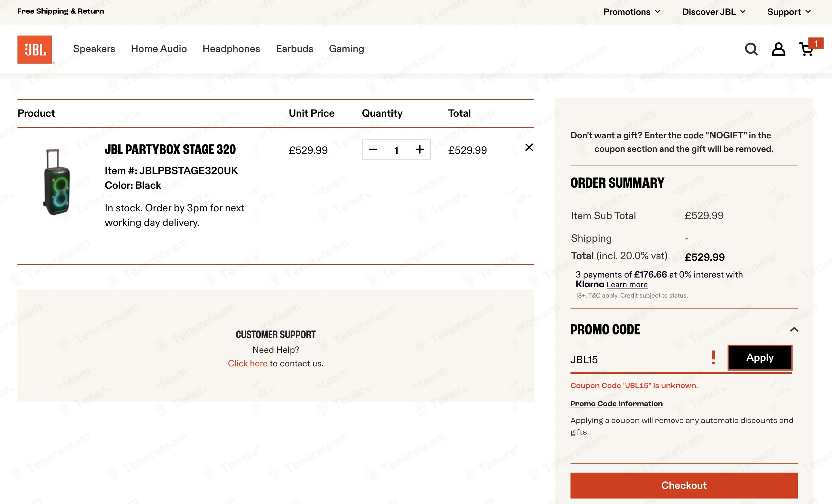This screenshot has width=832, height=504.
Task: Click the Total (incl. 20.0% vat) label
Action: [x=619, y=256]
